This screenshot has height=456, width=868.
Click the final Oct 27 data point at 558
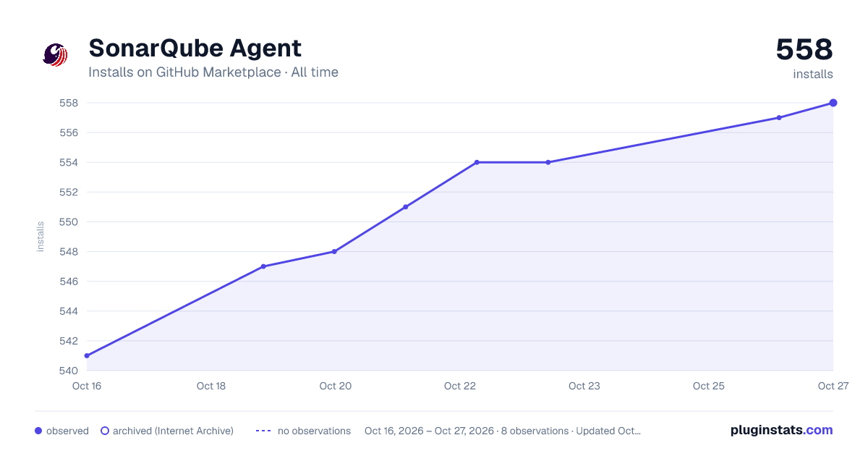(833, 103)
